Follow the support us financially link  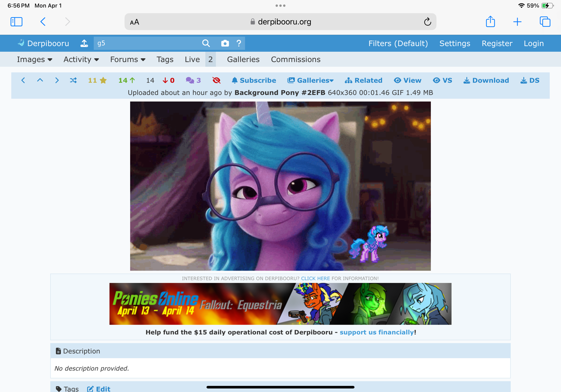pyautogui.click(x=377, y=332)
